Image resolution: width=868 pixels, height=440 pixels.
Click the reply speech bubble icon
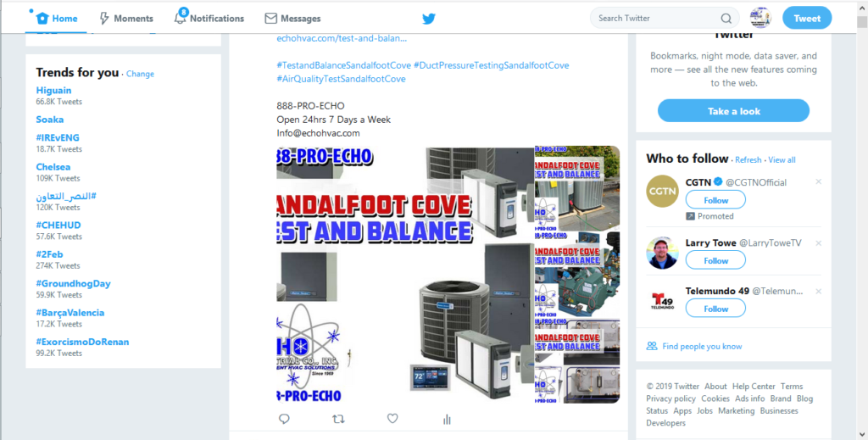click(284, 419)
